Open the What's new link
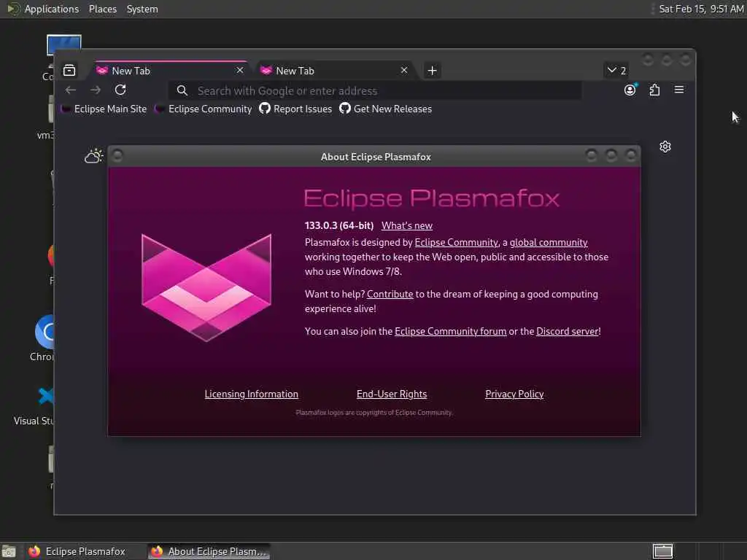The width and height of the screenshot is (747, 560). point(407,226)
